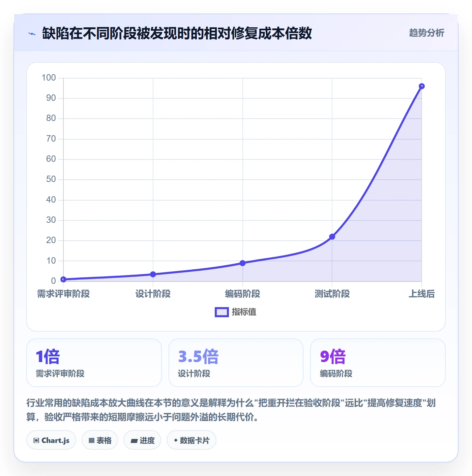Click the 指标值 legend label
Image resolution: width=472 pixels, height=476 pixels.
244,312
